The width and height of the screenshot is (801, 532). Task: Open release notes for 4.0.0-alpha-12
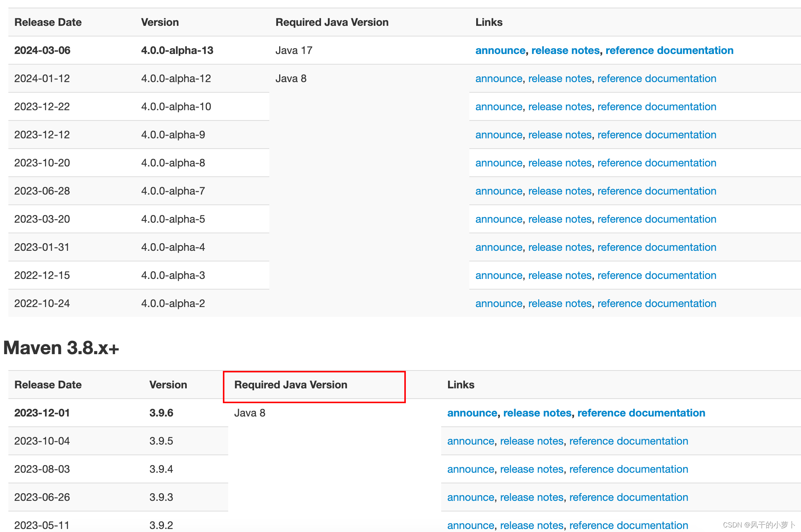560,78
